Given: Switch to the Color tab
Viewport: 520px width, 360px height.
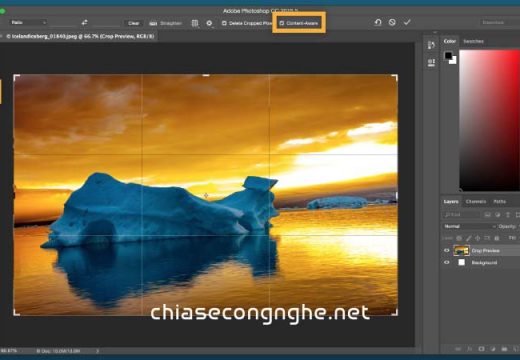Looking at the screenshot, I should click(449, 41).
